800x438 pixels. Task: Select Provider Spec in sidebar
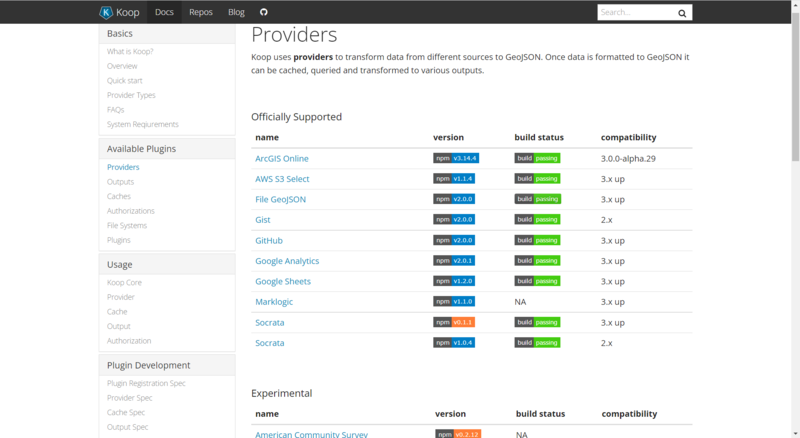130,398
